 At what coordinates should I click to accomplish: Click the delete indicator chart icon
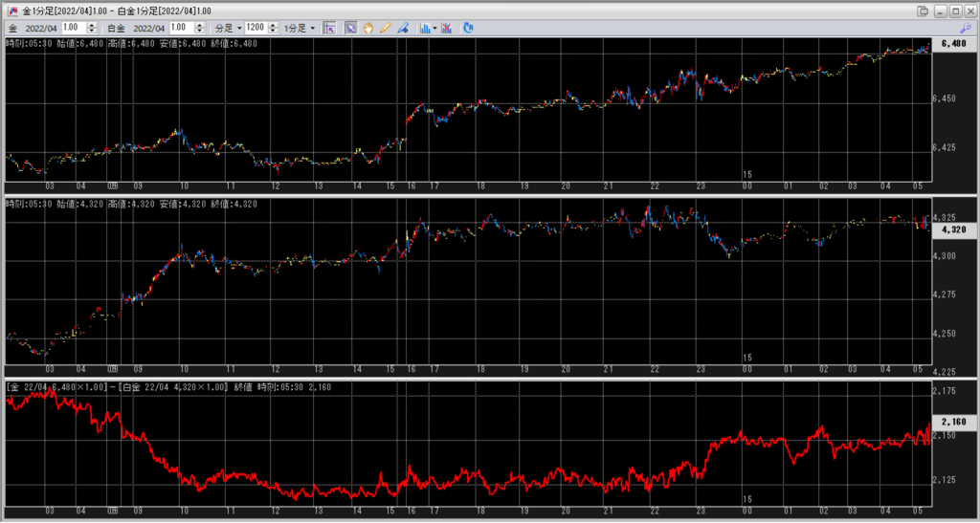point(447,28)
